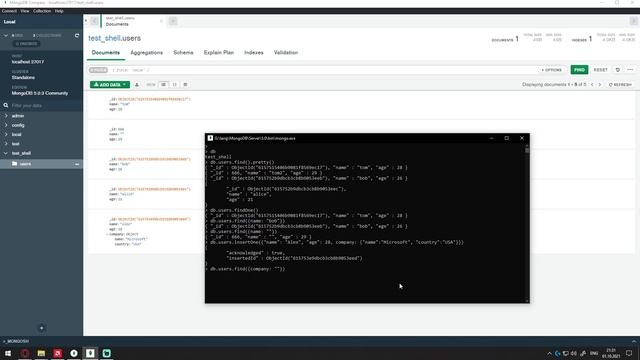Click the create database plus icon

point(41,328)
